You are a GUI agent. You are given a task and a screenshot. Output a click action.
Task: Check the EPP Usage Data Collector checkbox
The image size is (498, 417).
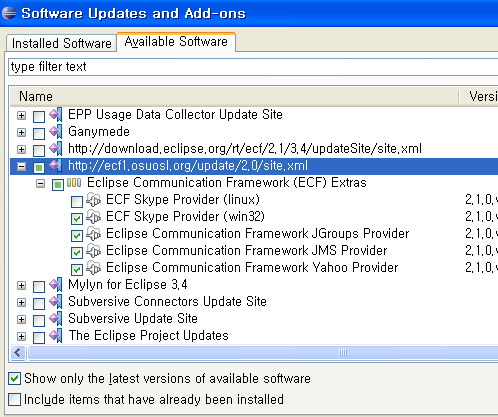point(39,117)
